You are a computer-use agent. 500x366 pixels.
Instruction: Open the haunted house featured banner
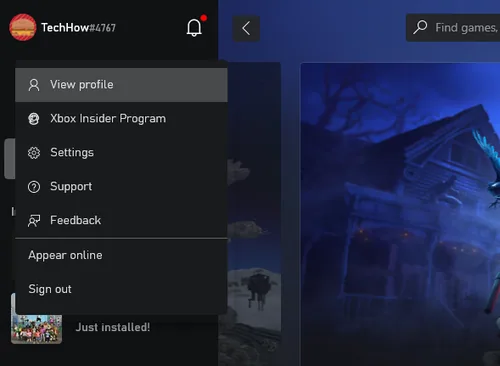click(x=400, y=214)
